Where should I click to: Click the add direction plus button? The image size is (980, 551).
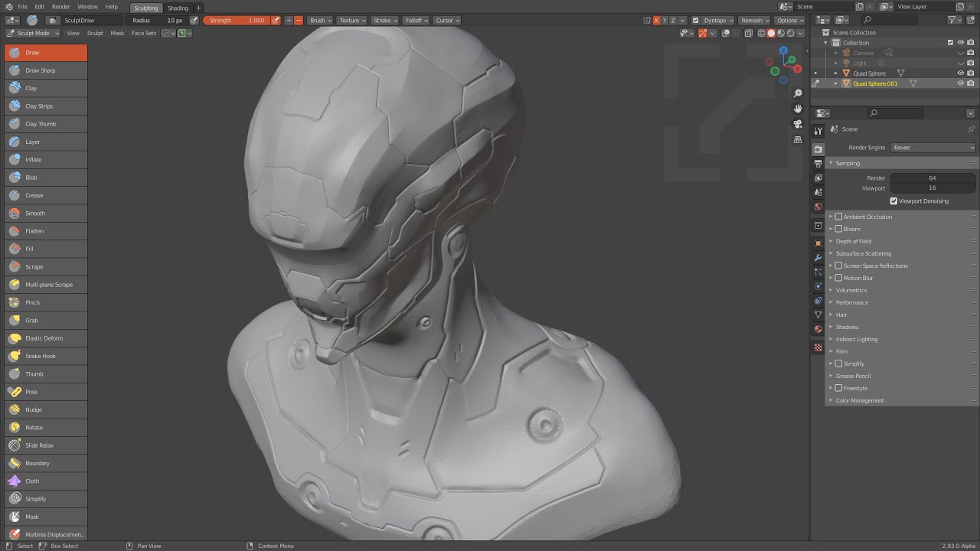[289, 21]
